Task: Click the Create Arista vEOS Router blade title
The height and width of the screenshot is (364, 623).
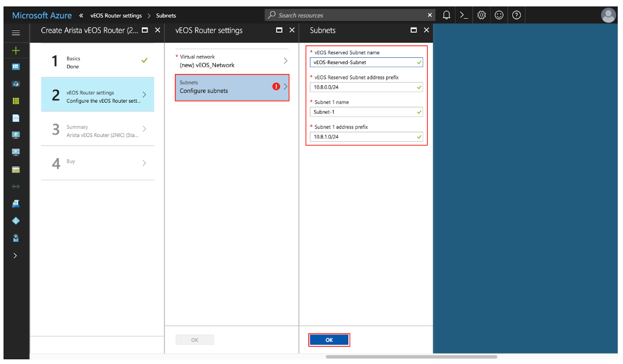Action: pyautogui.click(x=89, y=30)
